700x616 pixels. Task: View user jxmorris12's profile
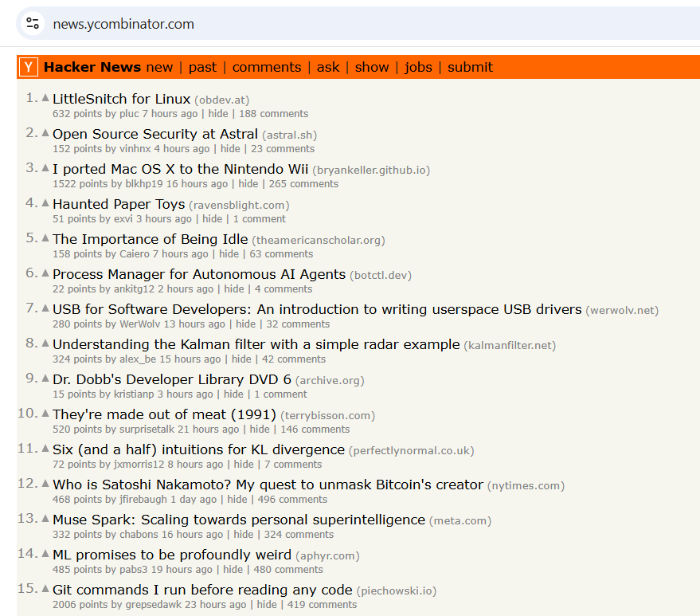(x=139, y=464)
